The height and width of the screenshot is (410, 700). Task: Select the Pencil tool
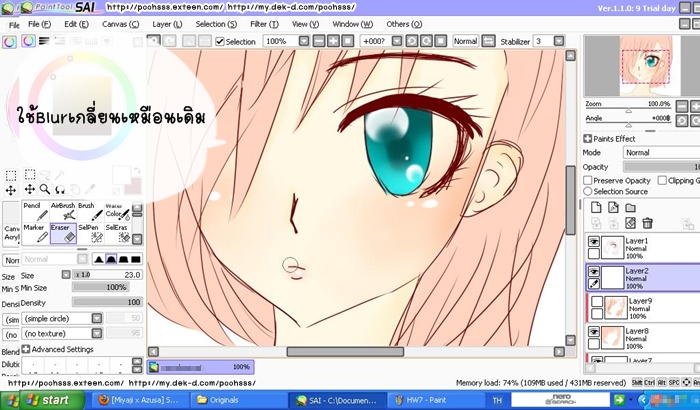(36, 211)
